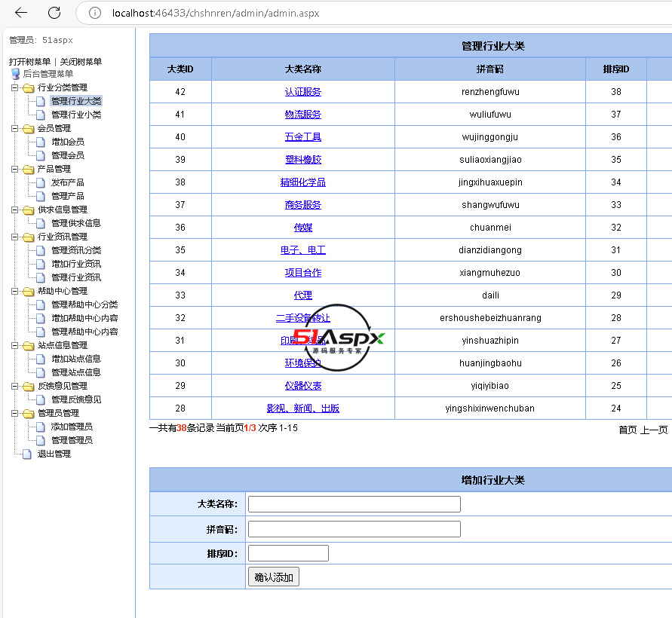
Task: Click the 反馈意见管理 folder icon
Action: tap(29, 387)
